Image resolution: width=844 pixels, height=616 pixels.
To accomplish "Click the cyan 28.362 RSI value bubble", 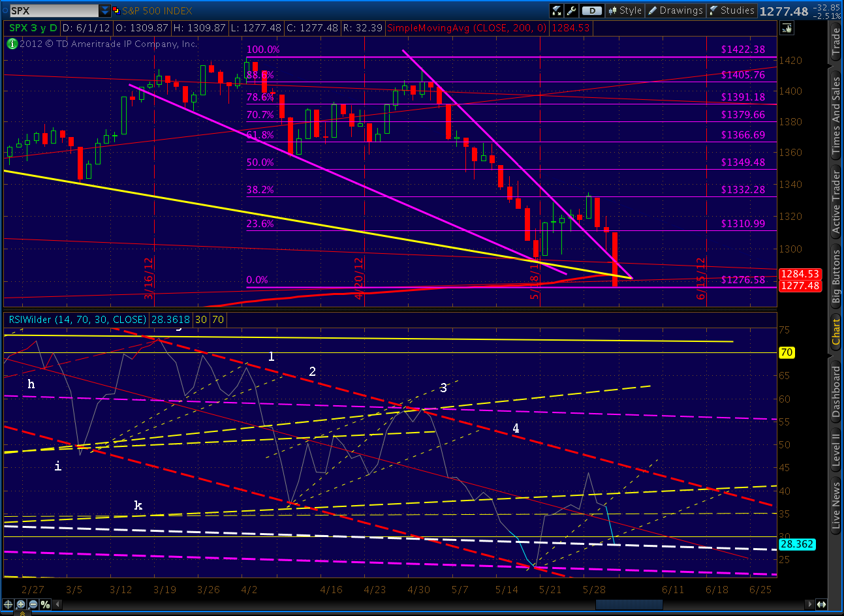I will point(797,544).
